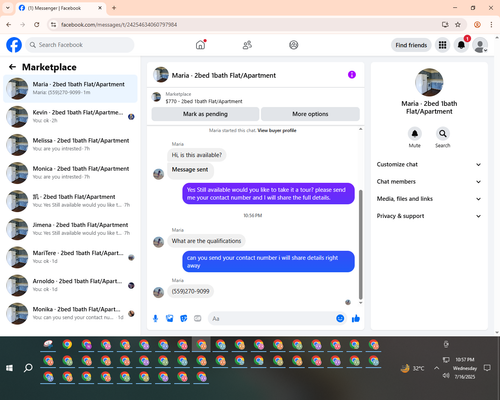Open the View buyer profile link
Image resolution: width=500 pixels, height=400 pixels.
[277, 130]
